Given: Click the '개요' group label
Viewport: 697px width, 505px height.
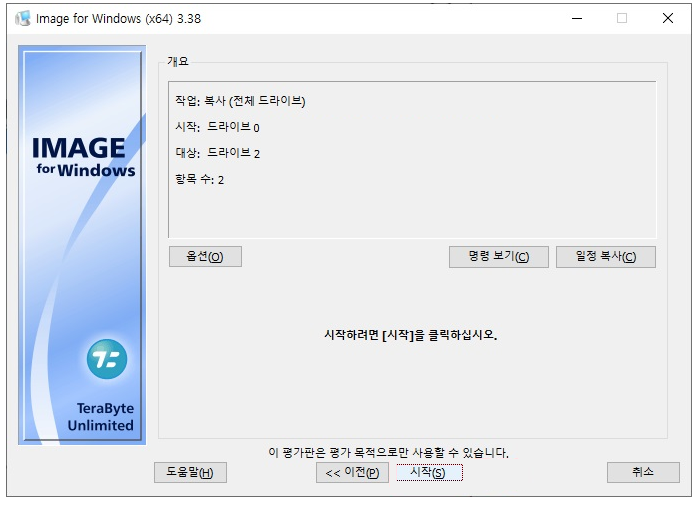Looking at the screenshot, I should 178,61.
